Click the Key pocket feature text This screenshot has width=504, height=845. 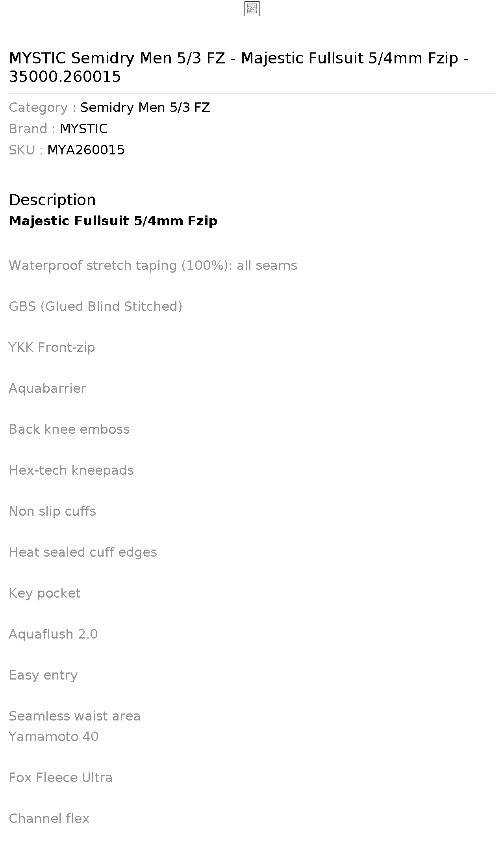pyautogui.click(x=44, y=593)
